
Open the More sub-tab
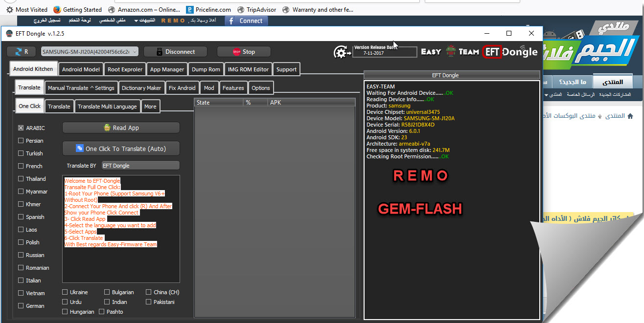click(x=150, y=107)
